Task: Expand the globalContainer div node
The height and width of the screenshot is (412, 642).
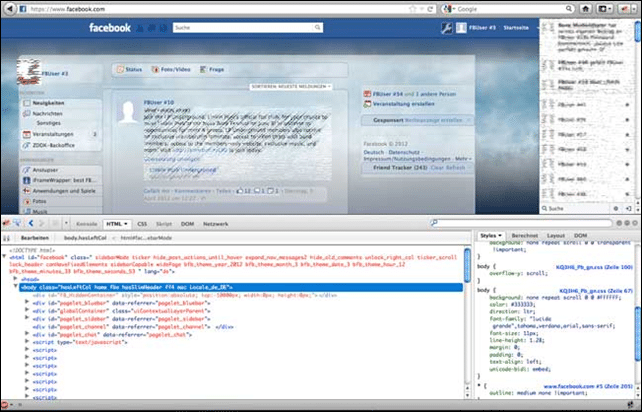Action: pos(27,310)
